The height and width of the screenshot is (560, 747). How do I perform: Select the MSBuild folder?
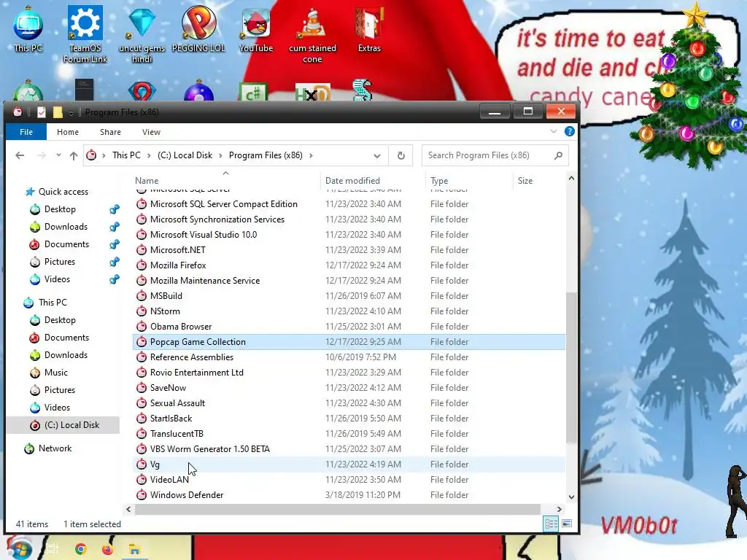tap(349, 296)
